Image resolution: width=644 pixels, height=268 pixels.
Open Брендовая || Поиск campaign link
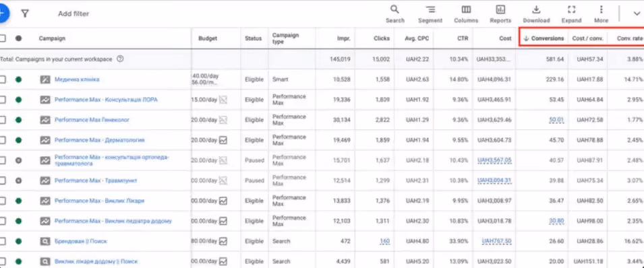(x=80, y=241)
